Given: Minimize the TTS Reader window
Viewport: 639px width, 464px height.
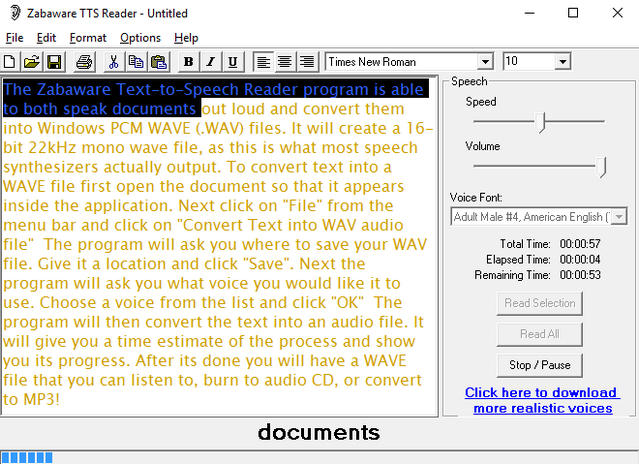Looking at the screenshot, I should click(529, 13).
